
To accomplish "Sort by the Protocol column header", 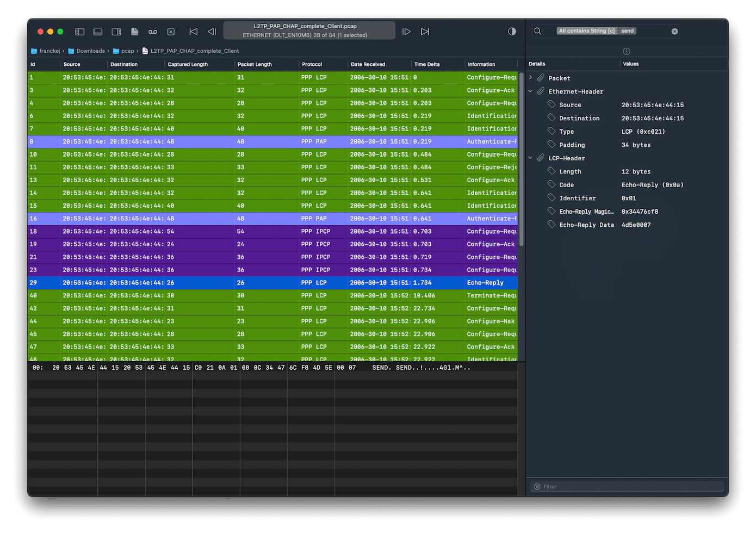I will pos(312,64).
